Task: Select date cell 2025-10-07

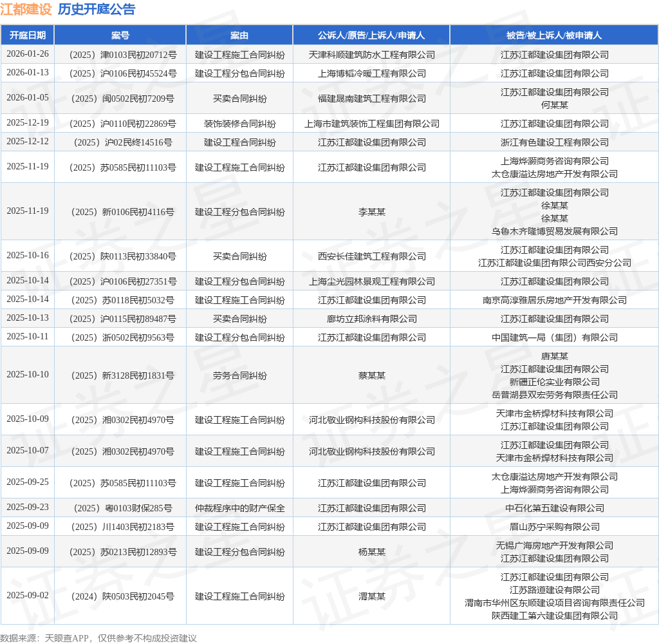Action: pos(28,450)
